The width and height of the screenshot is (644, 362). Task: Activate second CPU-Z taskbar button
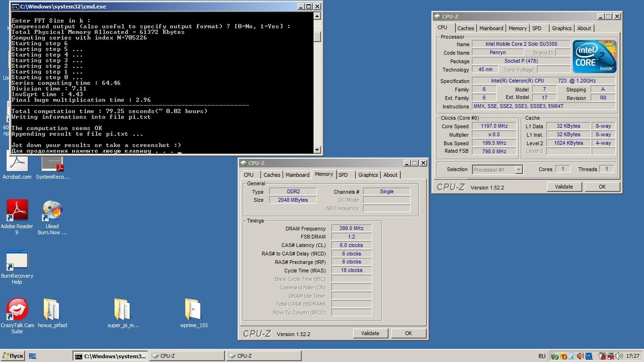coord(264,356)
